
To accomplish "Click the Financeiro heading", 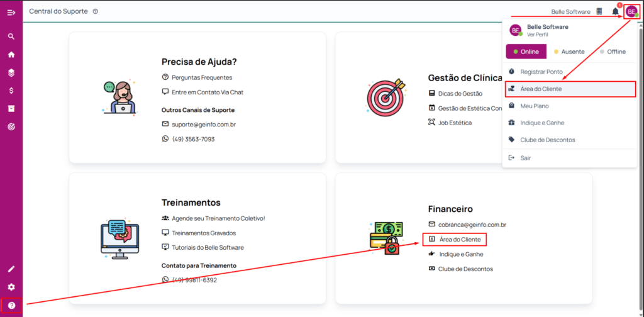I will pos(450,209).
